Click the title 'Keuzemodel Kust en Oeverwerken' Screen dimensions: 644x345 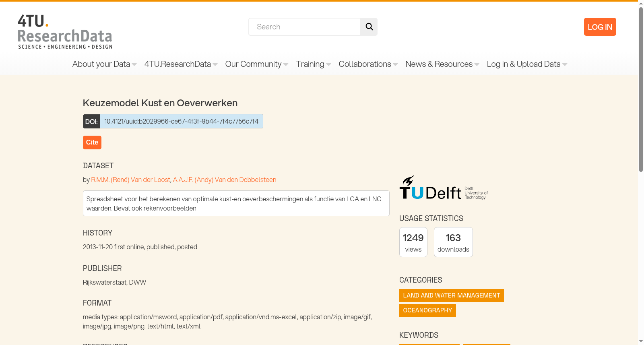[160, 103]
